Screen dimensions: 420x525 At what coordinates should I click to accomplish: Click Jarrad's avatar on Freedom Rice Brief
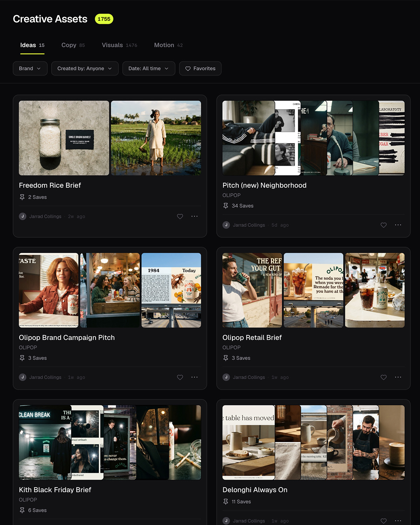[23, 216]
